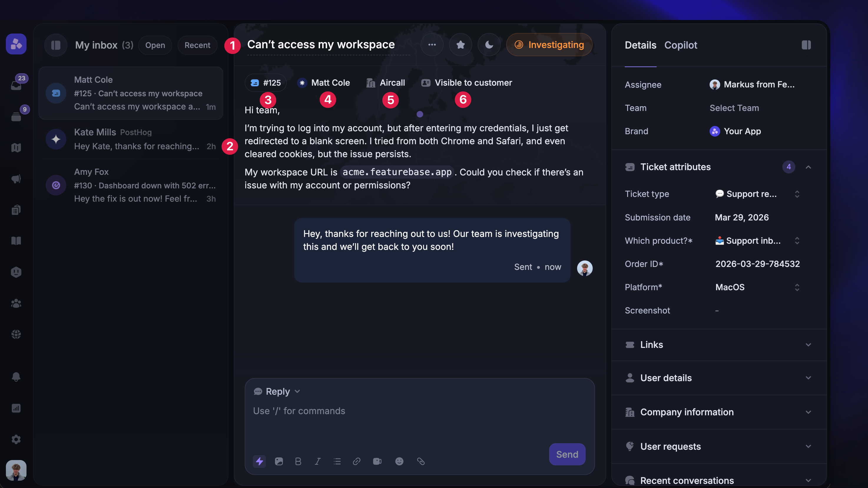Insert an image into the reply

pyautogui.click(x=279, y=461)
